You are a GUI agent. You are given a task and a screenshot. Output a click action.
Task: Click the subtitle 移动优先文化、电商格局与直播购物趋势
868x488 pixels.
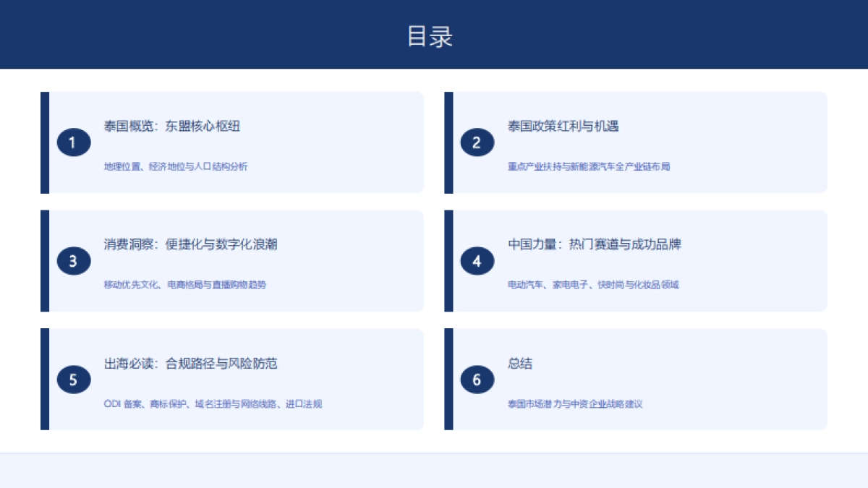pos(184,285)
